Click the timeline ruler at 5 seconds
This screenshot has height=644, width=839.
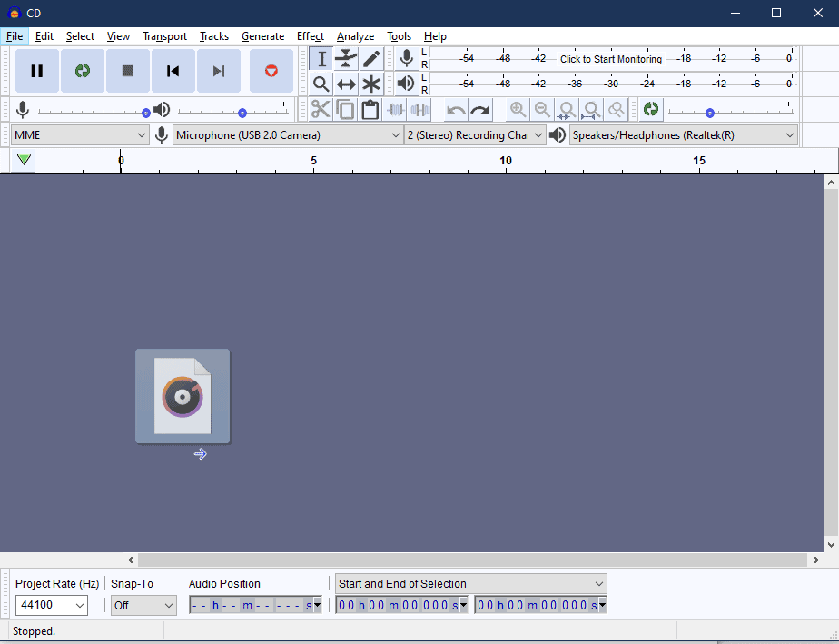coord(313,161)
